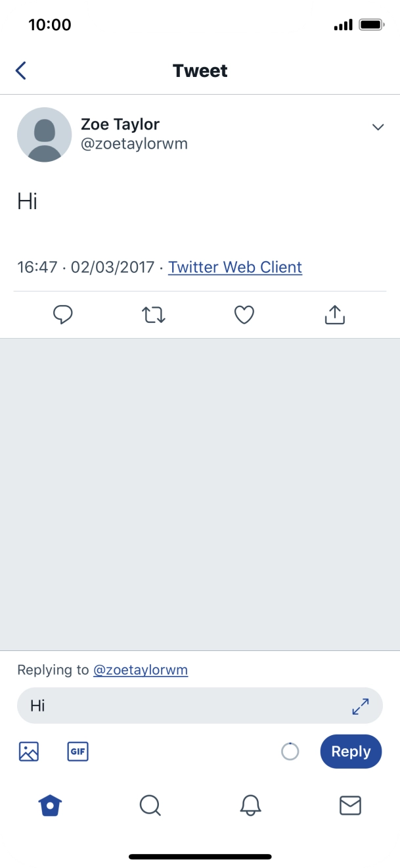The height and width of the screenshot is (868, 400).
Task: Click the character count progress circle
Action: (x=290, y=751)
